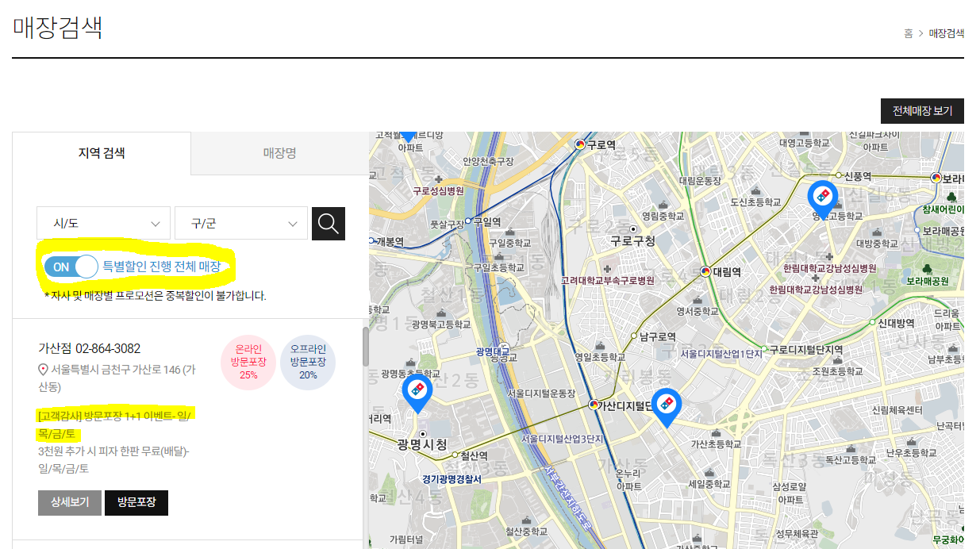980x549 pixels.
Task: Toggle 특별할인 진행 전체 매장 ON switch
Action: (71, 267)
